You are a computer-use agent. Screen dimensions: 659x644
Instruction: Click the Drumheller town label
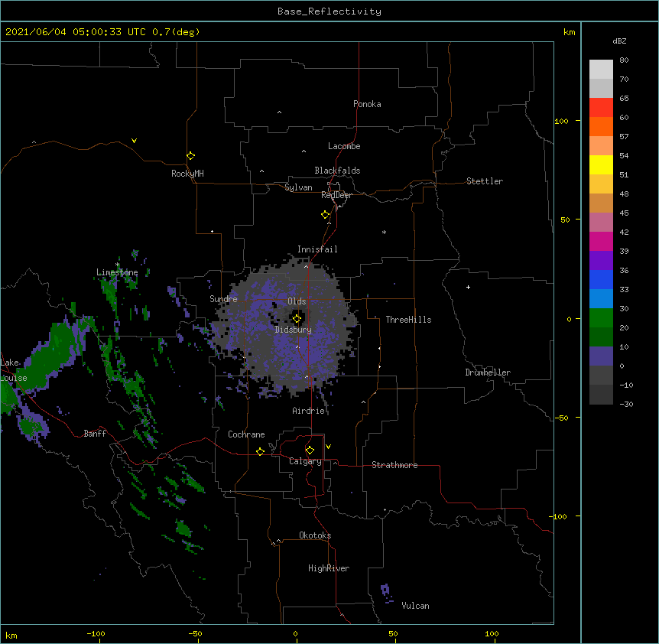[x=488, y=372]
